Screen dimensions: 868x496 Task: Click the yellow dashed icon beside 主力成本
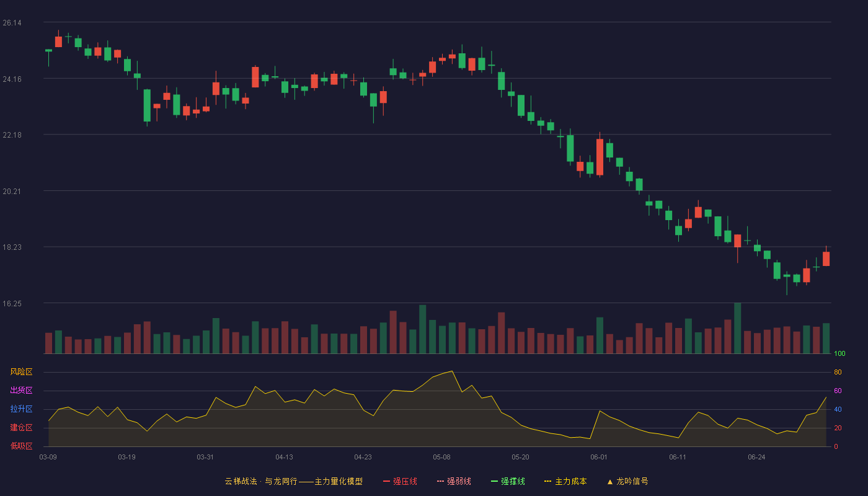point(548,481)
